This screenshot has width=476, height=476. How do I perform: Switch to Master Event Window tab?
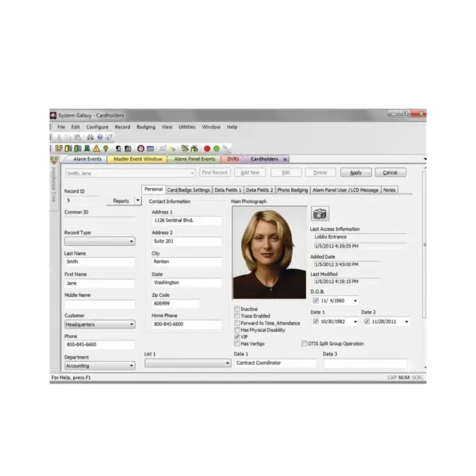[x=138, y=159]
